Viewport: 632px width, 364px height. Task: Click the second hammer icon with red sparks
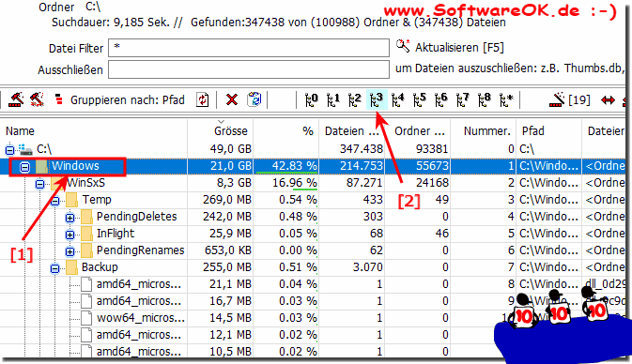point(37,99)
